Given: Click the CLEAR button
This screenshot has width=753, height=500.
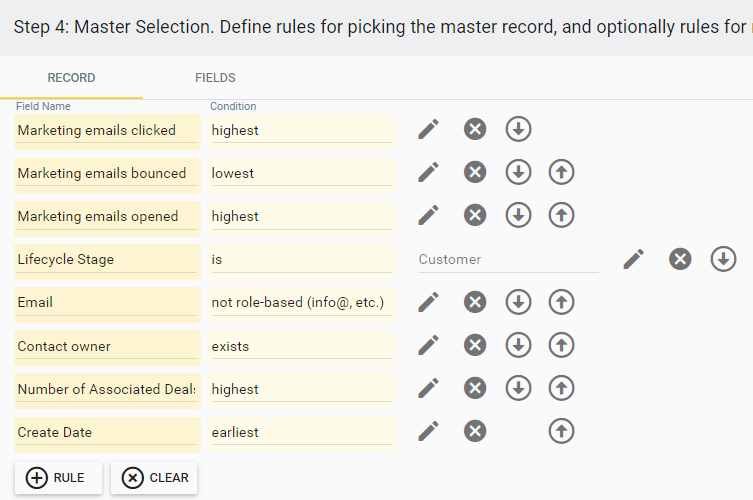Looking at the screenshot, I should point(154,478).
